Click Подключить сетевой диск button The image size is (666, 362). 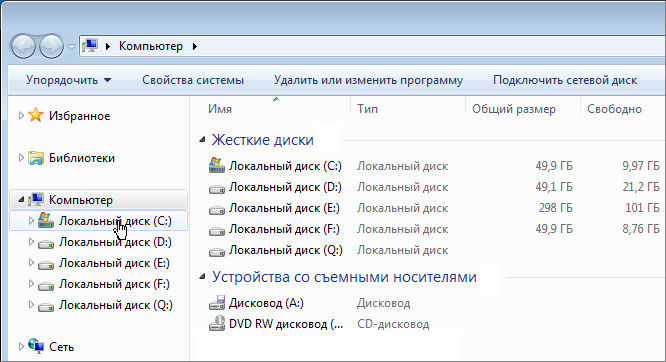tap(565, 80)
